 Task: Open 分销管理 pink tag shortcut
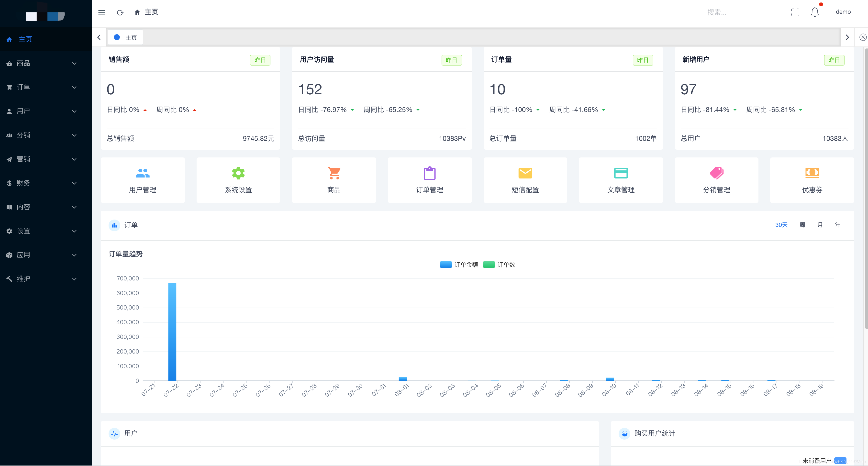click(x=717, y=180)
